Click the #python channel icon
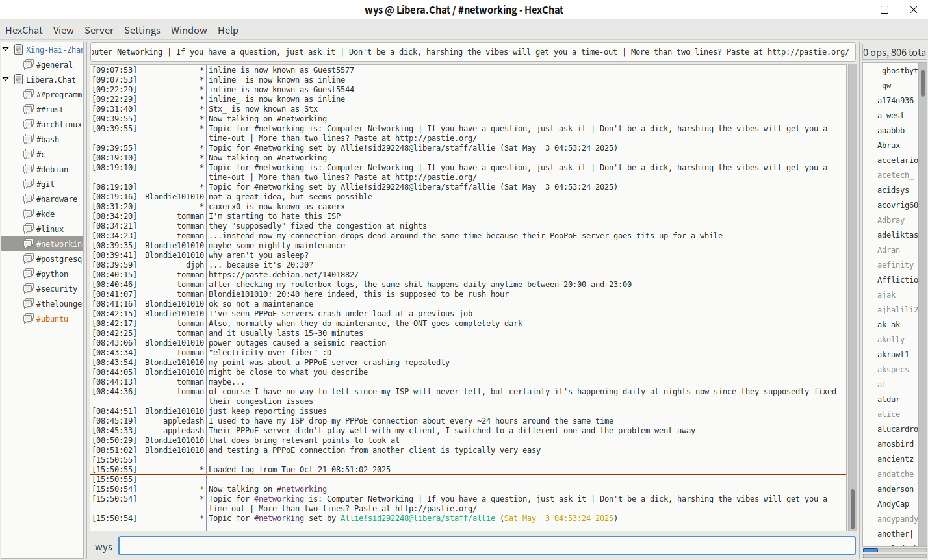928x560 pixels. click(29, 274)
